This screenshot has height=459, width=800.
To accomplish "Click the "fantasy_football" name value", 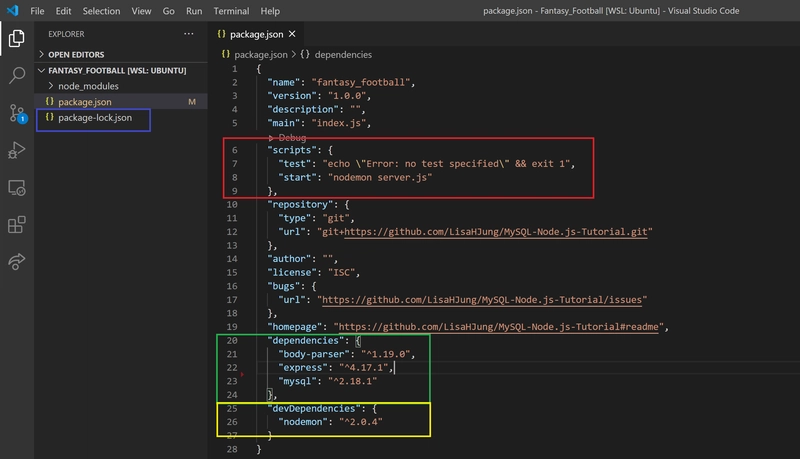I will 361,82.
